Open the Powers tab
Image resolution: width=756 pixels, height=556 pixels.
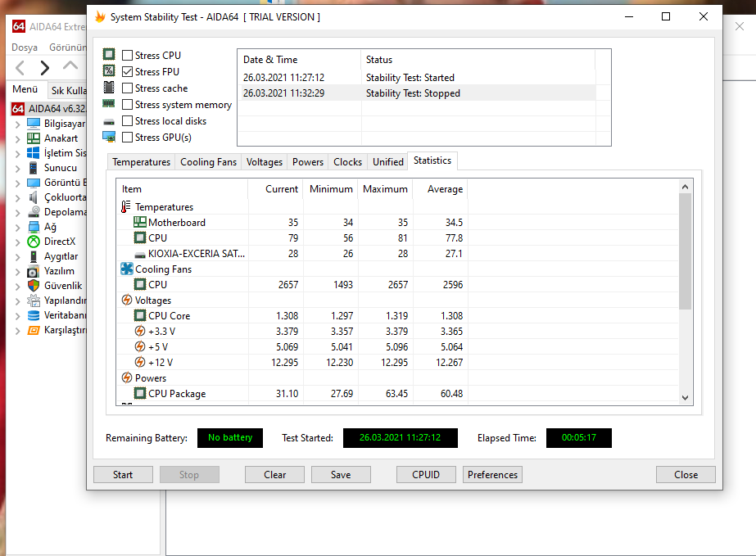(308, 162)
